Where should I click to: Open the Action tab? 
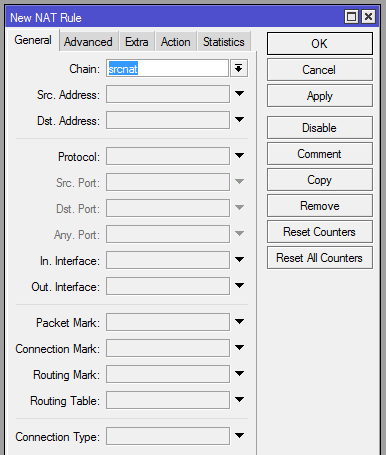(176, 42)
